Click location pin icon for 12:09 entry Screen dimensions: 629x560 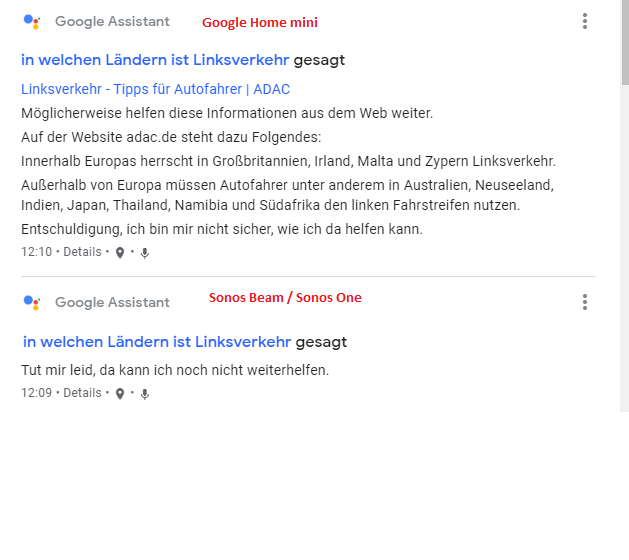pyautogui.click(x=120, y=394)
